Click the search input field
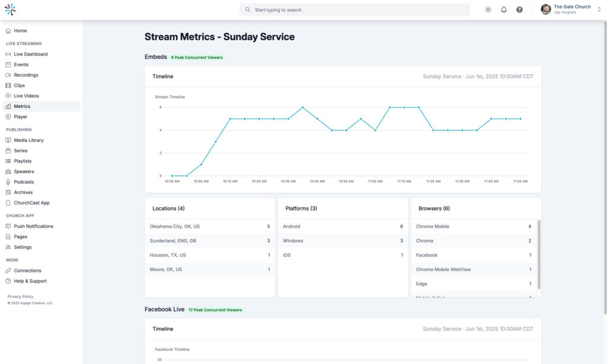The height and width of the screenshot is (364, 607). [356, 10]
